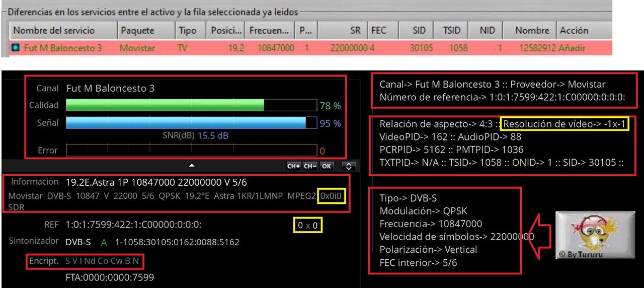Viewport: 644px width, 288px height.
Task: Sort by the Frecuen... column header
Action: (x=270, y=30)
